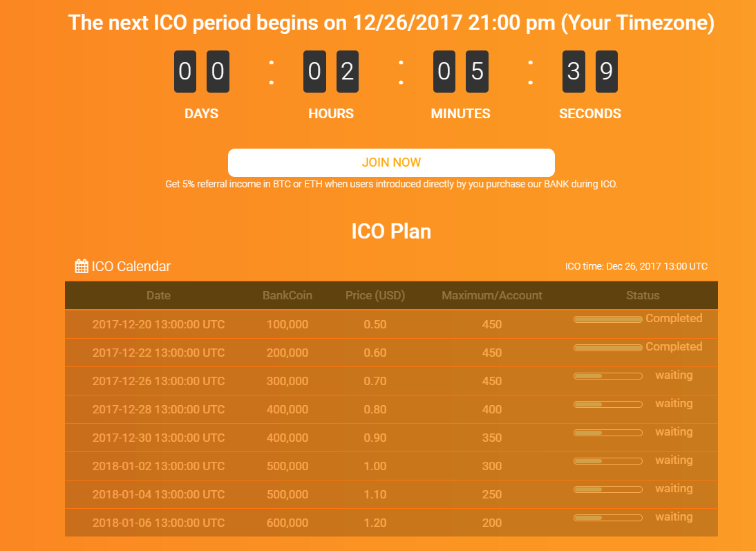The height and width of the screenshot is (551, 756).
Task: Click the Status column header
Action: [643, 295]
